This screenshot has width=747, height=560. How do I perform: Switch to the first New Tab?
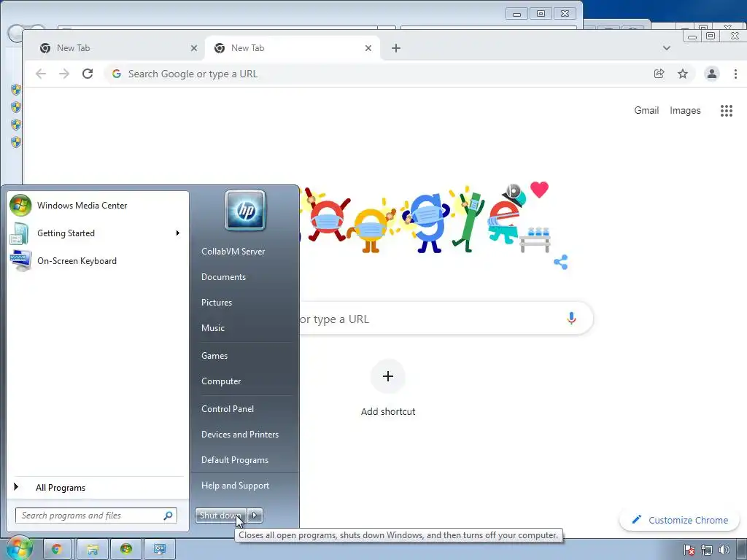click(x=113, y=48)
